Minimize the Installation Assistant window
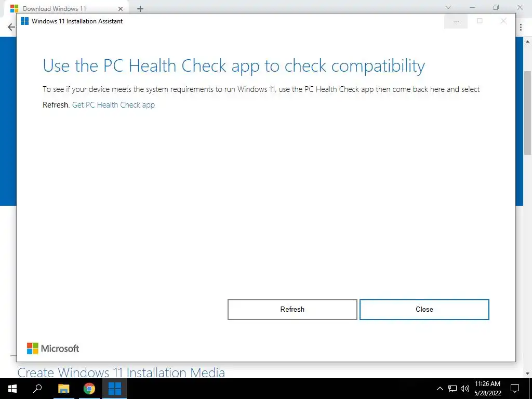This screenshot has width=532, height=399. coord(456,21)
